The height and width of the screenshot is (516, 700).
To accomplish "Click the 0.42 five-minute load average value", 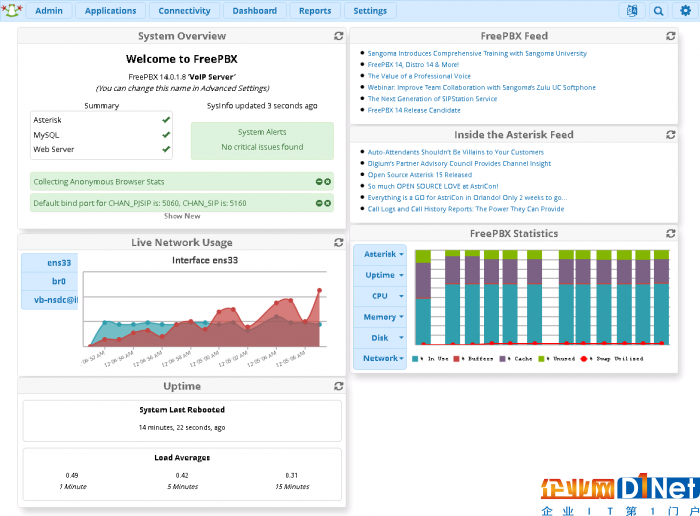I will pyautogui.click(x=182, y=475).
